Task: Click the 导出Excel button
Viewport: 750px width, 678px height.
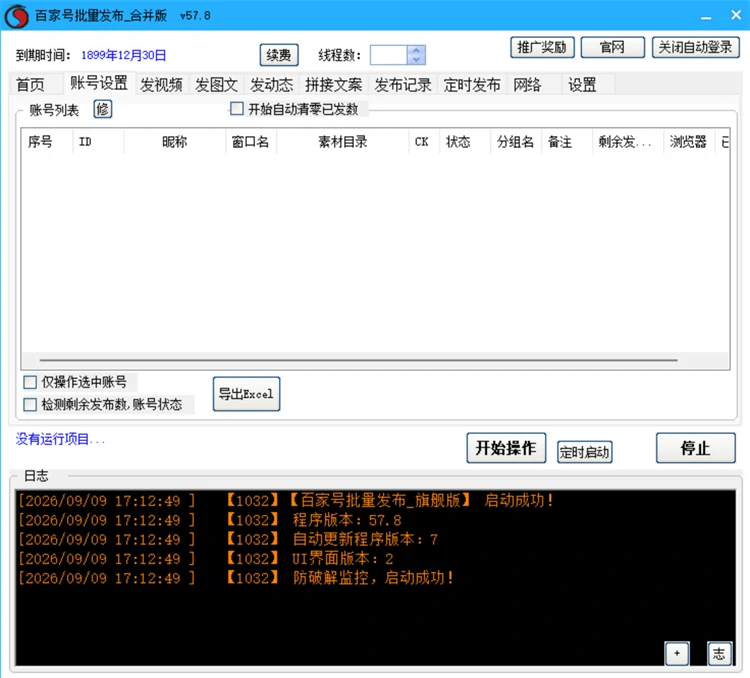Action: click(x=246, y=394)
